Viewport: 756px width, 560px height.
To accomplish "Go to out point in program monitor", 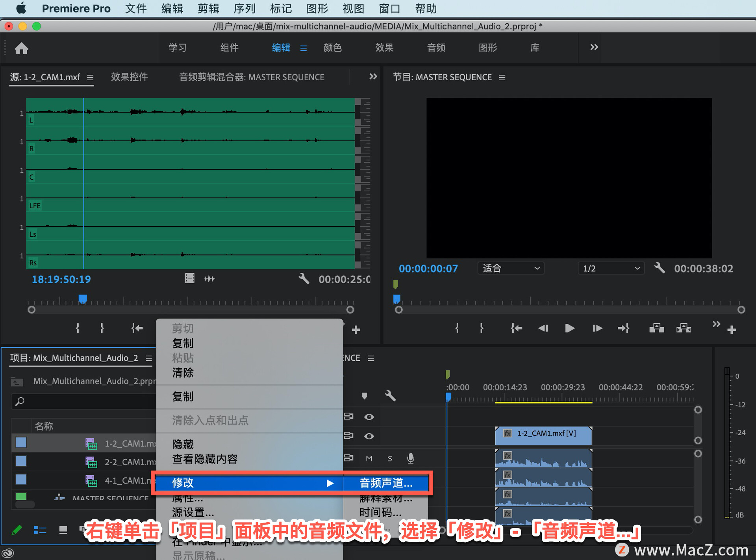I will coord(624,328).
